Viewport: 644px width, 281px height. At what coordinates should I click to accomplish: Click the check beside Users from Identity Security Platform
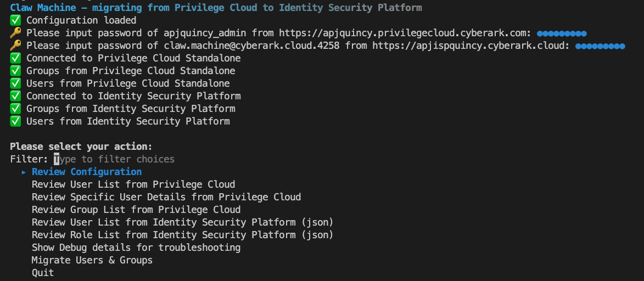click(15, 122)
